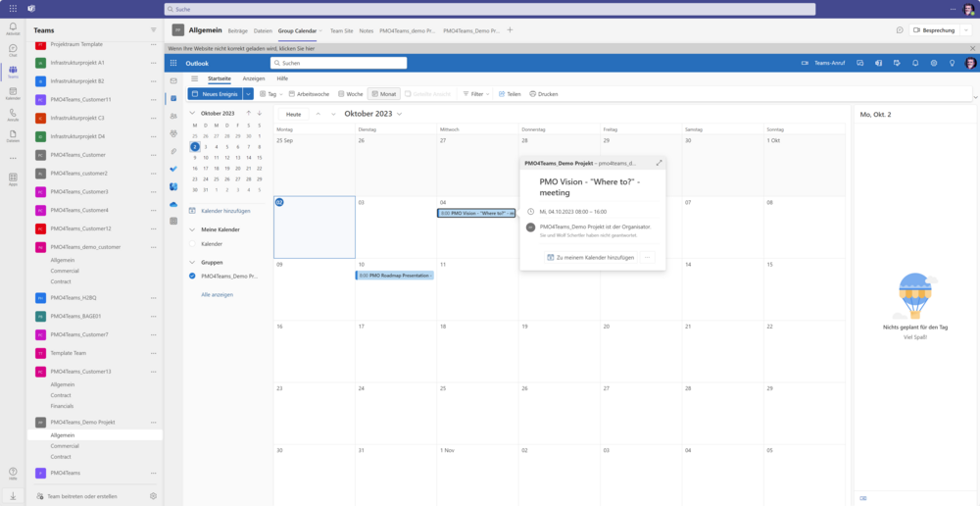Open the Neues Ereignis dropdown arrow
The image size is (980, 506).
[x=248, y=94]
